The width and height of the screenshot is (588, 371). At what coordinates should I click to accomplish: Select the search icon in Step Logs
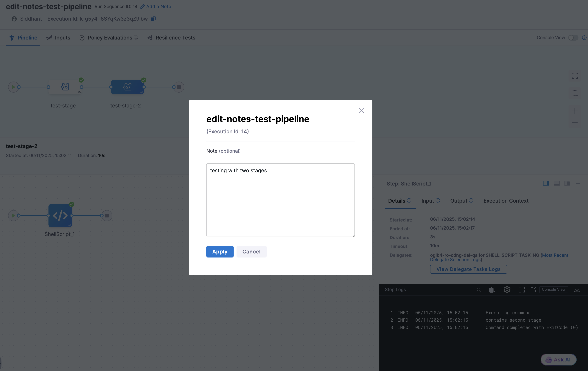click(x=479, y=289)
